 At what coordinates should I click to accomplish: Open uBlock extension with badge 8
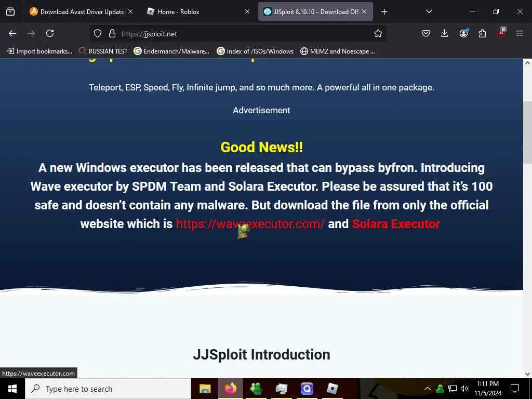click(x=501, y=33)
